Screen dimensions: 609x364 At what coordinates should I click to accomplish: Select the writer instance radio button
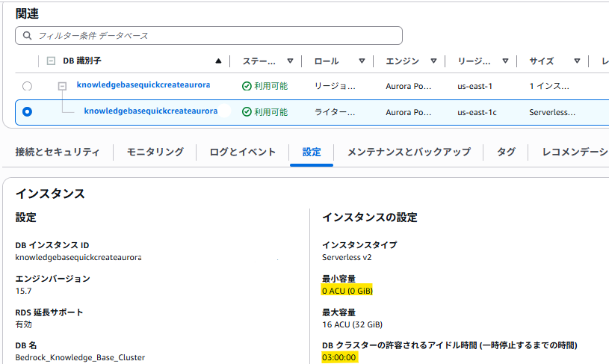(x=27, y=112)
